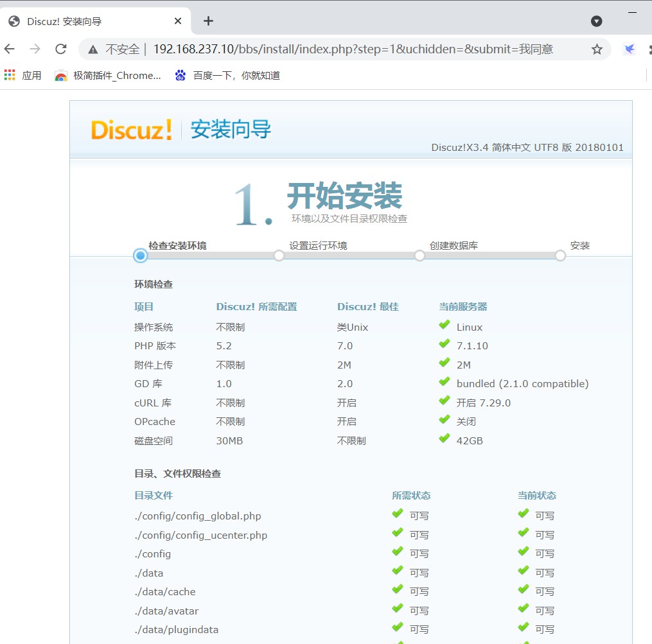Screen dimensions: 652x644
Task: Click 当前状态 check for ./data row
Action: [x=524, y=570]
